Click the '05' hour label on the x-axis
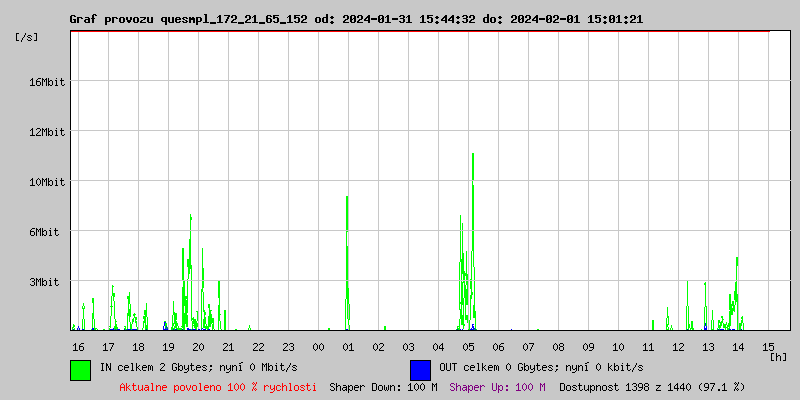The image size is (800, 400). click(x=468, y=346)
